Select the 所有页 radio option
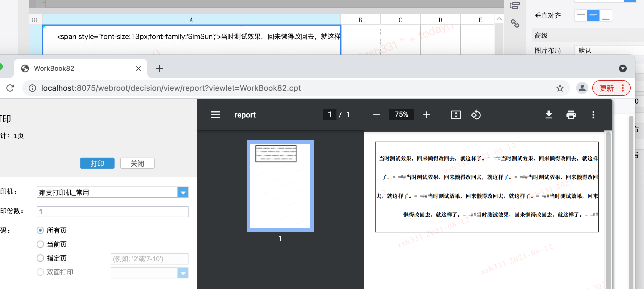Image resolution: width=644 pixels, height=289 pixels. (40, 230)
